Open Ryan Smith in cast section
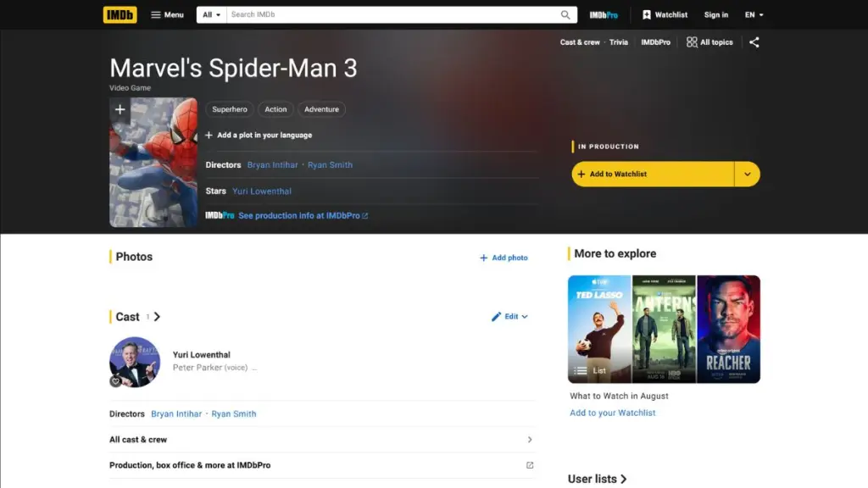Viewport: 868px width, 488px height. coord(234,413)
